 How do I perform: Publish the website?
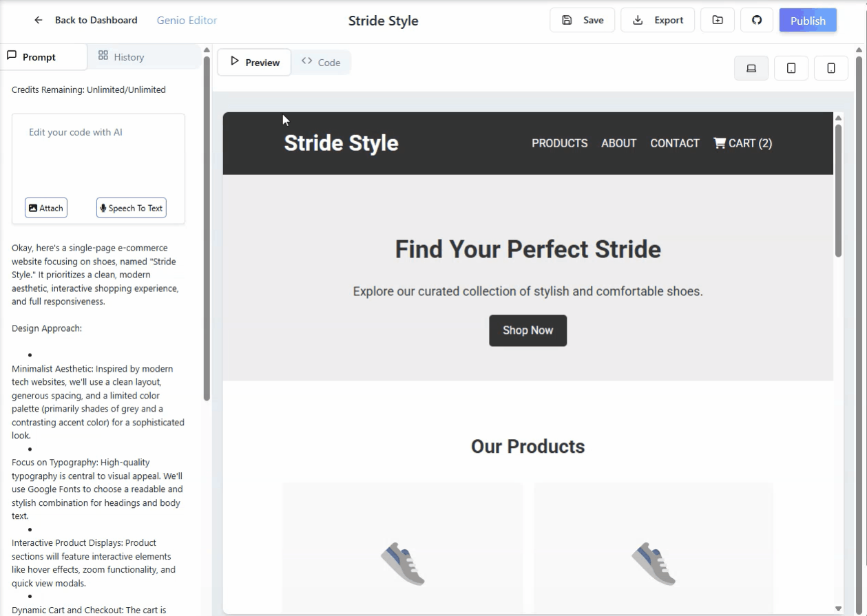pos(808,20)
